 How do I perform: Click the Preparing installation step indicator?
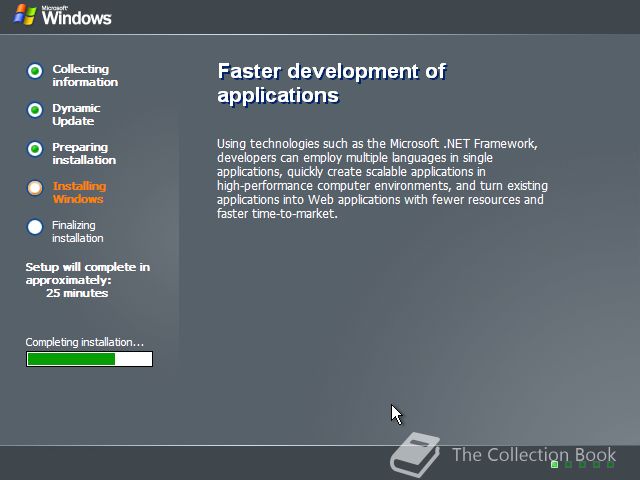click(x=35, y=149)
